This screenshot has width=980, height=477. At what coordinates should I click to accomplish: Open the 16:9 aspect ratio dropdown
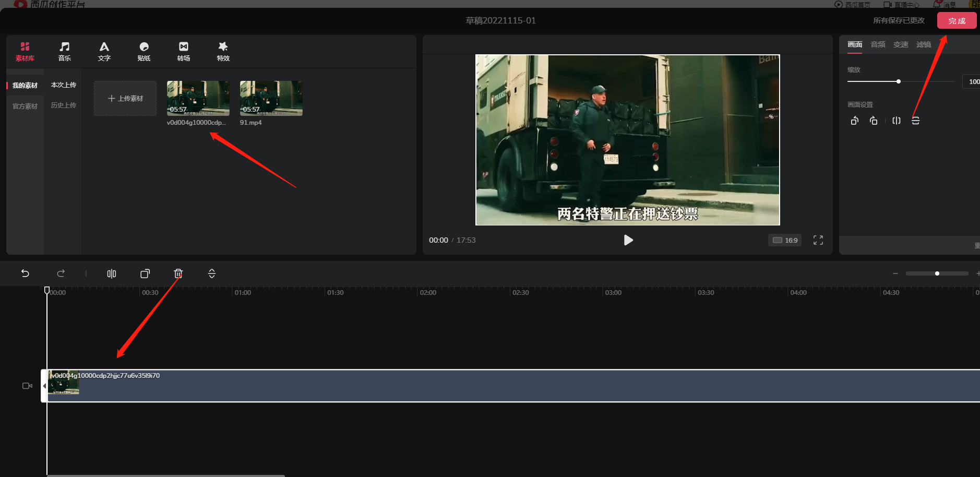(x=785, y=240)
